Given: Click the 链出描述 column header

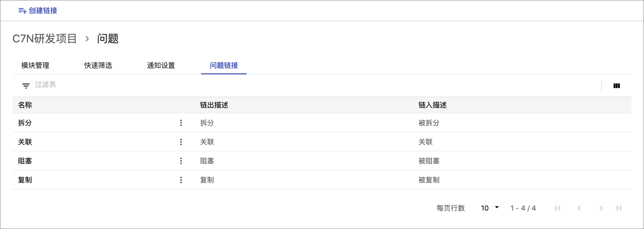Looking at the screenshot, I should [214, 105].
